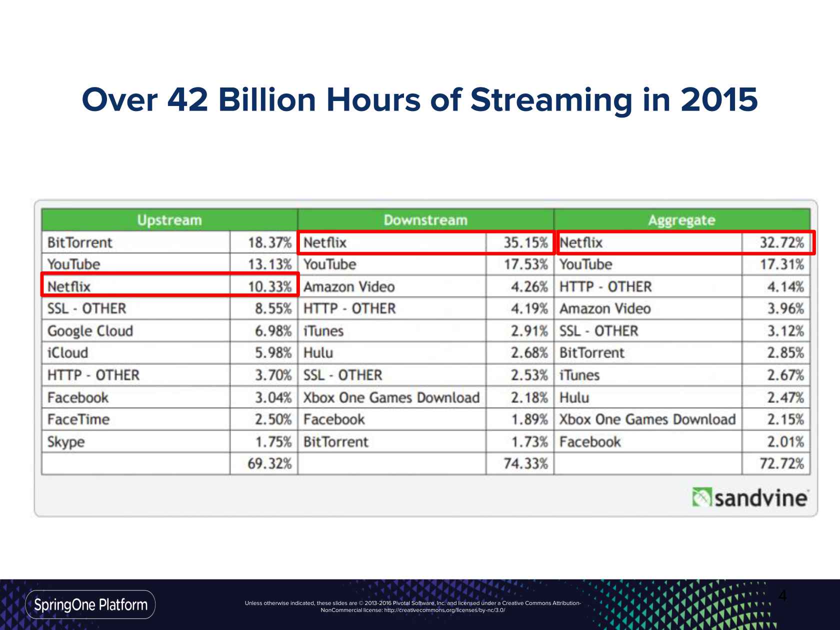Click HTTP - OTHER in the Downstream column
The image size is (840, 630).
tap(349, 308)
